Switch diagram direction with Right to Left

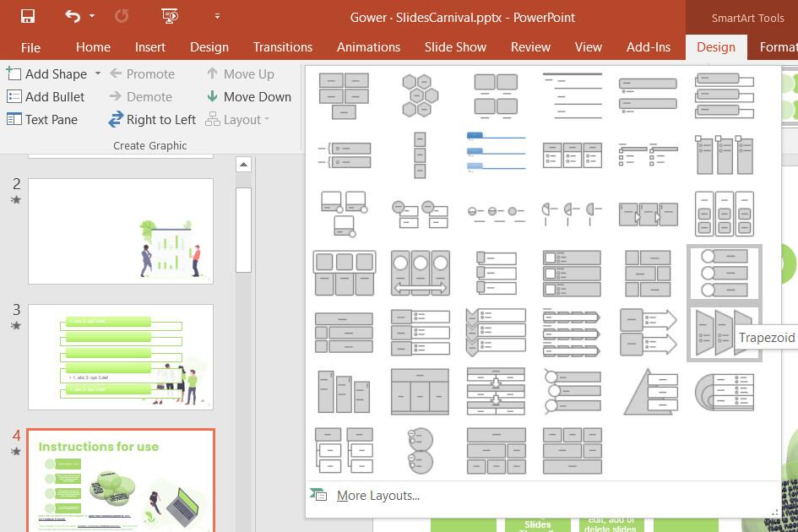[152, 120]
